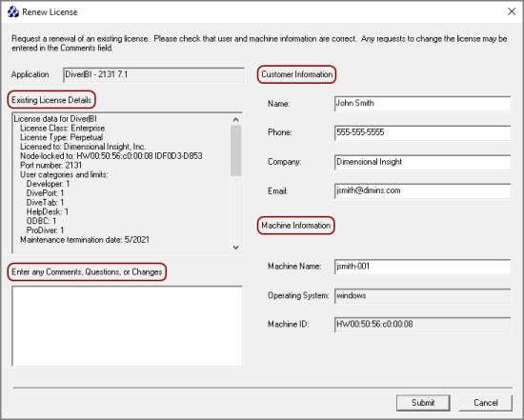Click the Submit button
This screenshot has width=524, height=420.
coord(423,403)
